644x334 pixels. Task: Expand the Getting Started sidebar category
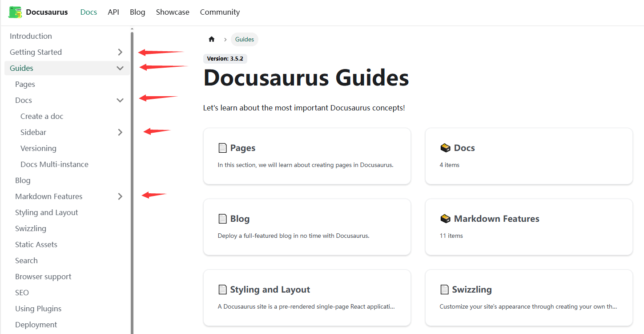(120, 52)
